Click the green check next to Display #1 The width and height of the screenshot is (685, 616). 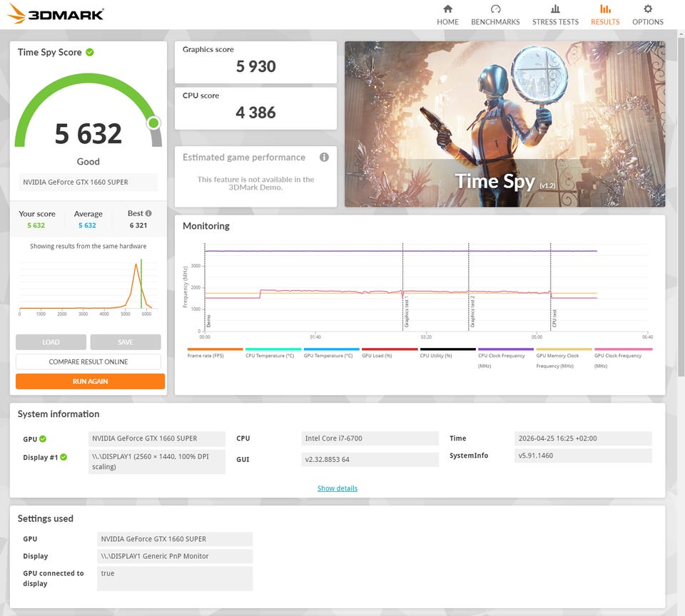[x=64, y=457]
